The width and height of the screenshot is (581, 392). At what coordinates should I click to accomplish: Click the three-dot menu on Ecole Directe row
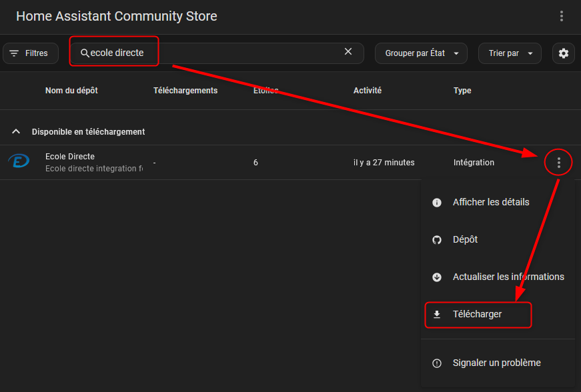[558, 163]
